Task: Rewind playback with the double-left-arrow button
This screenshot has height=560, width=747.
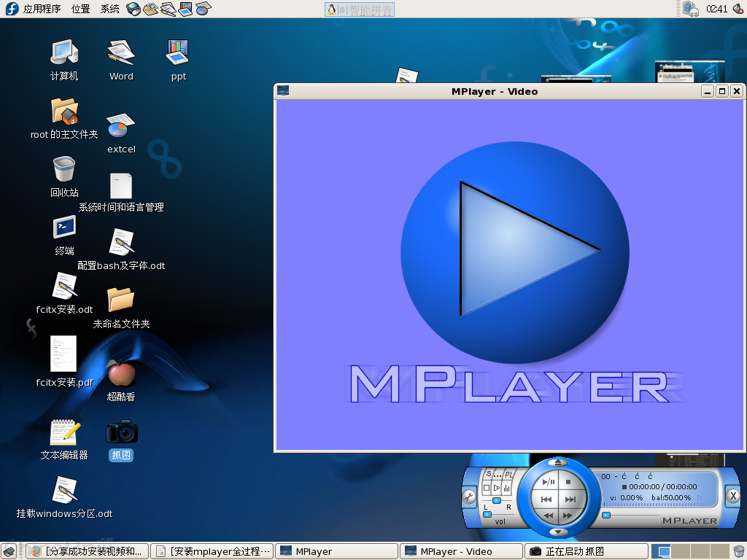Action: [x=548, y=516]
